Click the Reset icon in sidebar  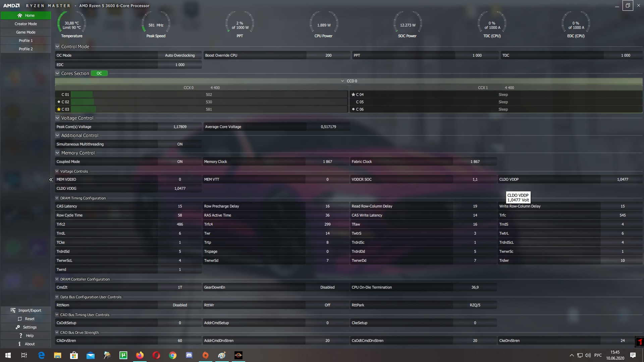coord(20,319)
